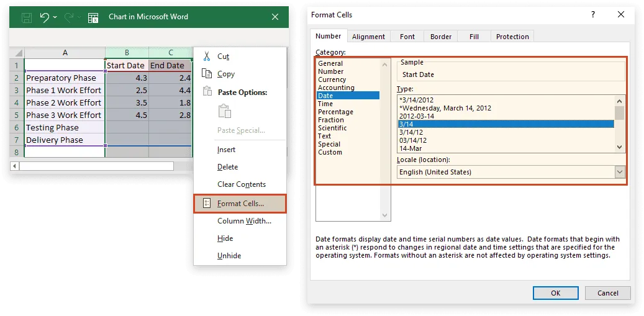Click the paste button under Paste Options

(x=225, y=111)
